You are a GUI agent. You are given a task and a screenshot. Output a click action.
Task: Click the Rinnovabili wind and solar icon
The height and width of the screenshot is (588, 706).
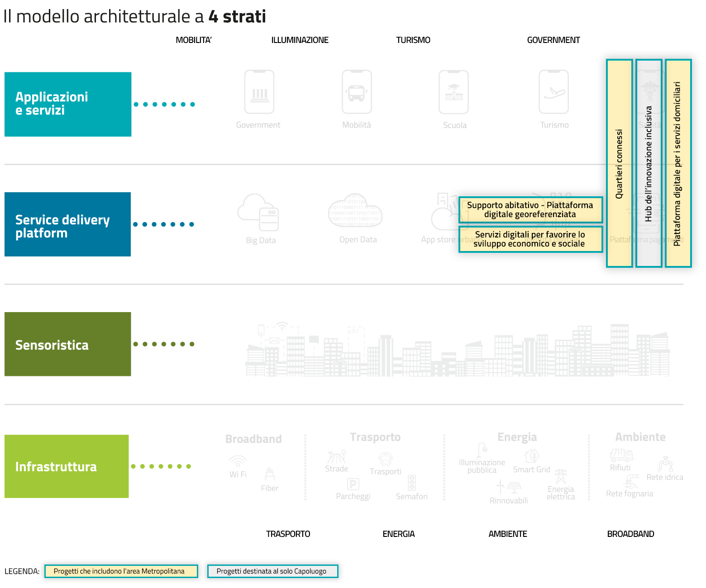509,487
